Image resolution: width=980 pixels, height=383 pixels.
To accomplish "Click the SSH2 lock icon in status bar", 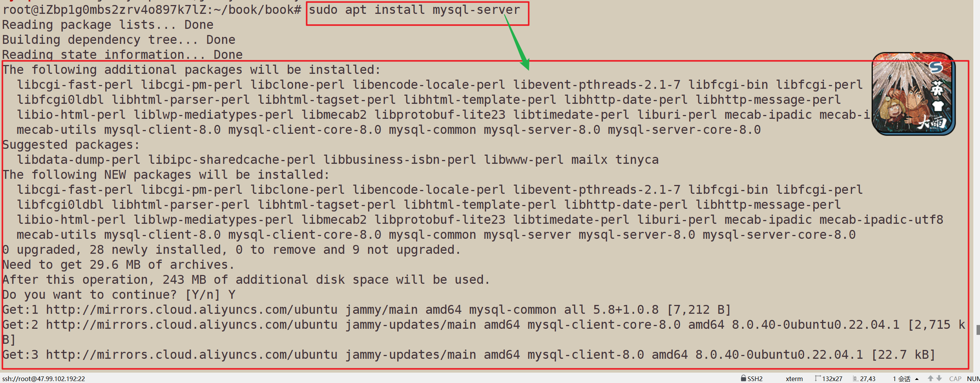I will click(x=744, y=378).
